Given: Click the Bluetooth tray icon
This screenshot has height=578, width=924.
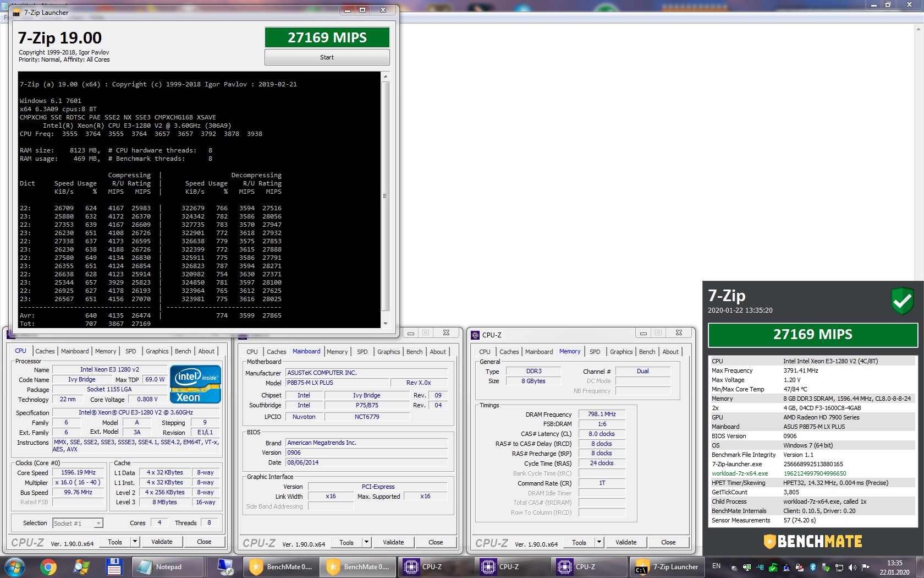Looking at the screenshot, I should 813,567.
